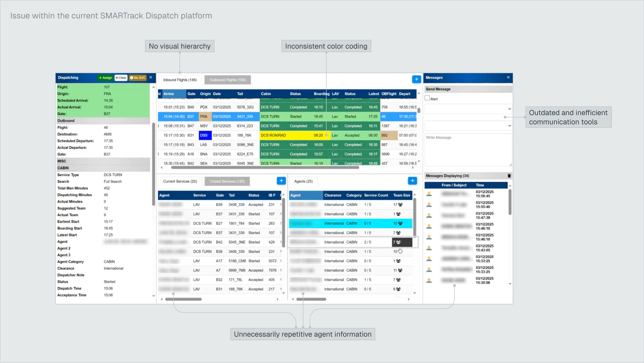Viewport: 644px width, 363px height.
Task: Click the Clearance column header in Agents
Action: [332, 195]
